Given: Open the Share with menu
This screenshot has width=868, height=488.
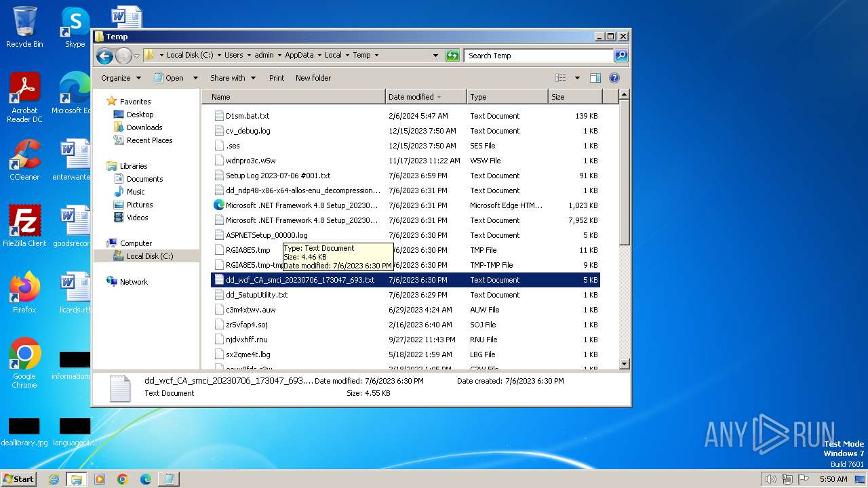Looking at the screenshot, I should coord(233,78).
